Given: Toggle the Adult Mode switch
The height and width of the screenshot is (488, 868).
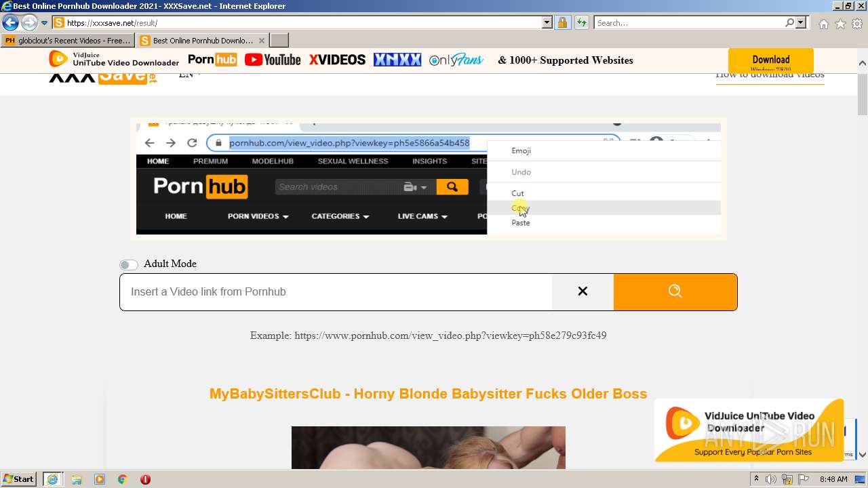Looking at the screenshot, I should tap(128, 264).
